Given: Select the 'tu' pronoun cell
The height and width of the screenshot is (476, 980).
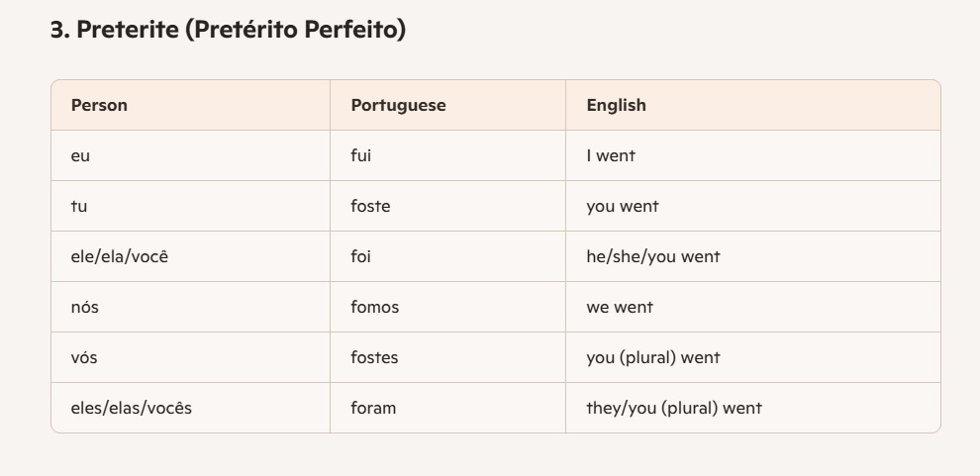Looking at the screenshot, I should [79, 206].
